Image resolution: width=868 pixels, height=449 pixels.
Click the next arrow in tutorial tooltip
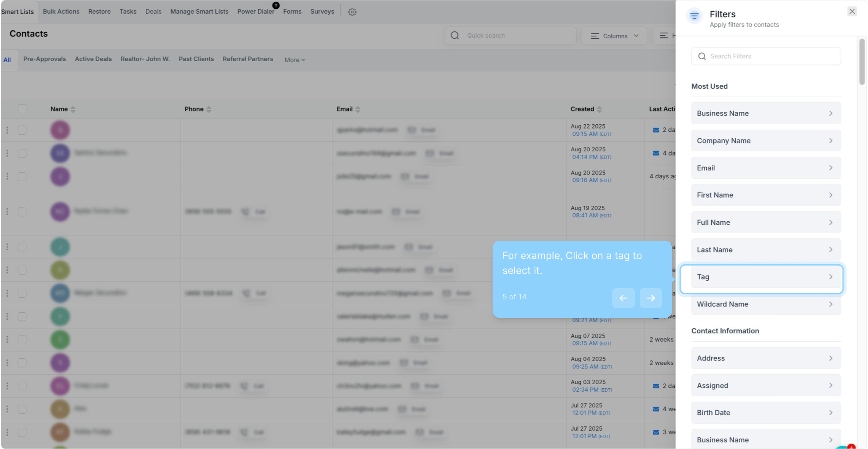point(651,298)
